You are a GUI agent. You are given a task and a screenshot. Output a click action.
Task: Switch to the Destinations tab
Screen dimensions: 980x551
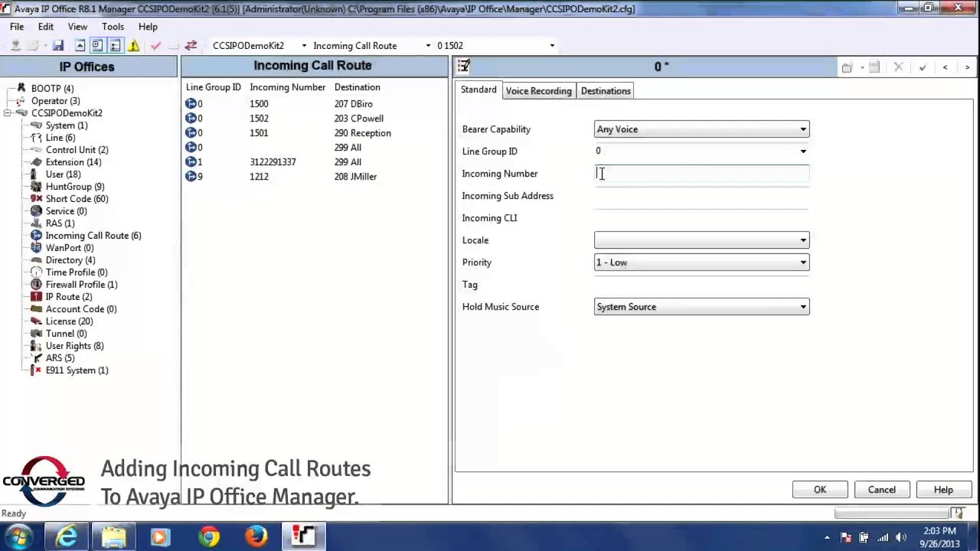pos(606,91)
